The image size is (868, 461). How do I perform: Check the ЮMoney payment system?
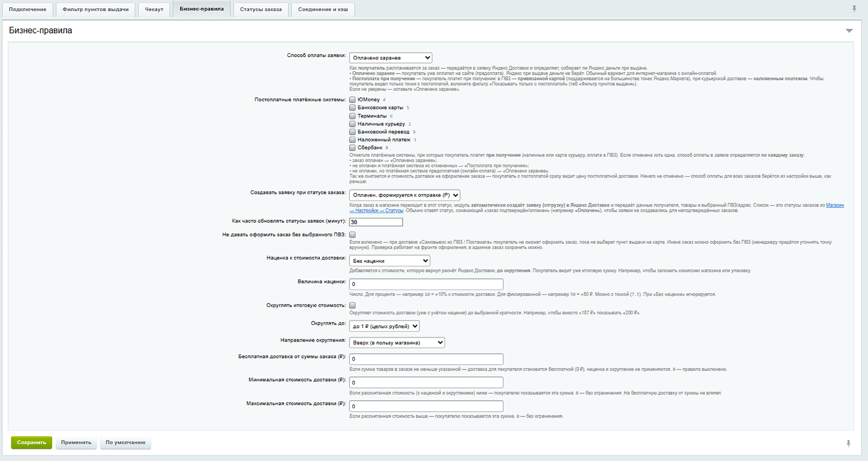click(x=352, y=100)
